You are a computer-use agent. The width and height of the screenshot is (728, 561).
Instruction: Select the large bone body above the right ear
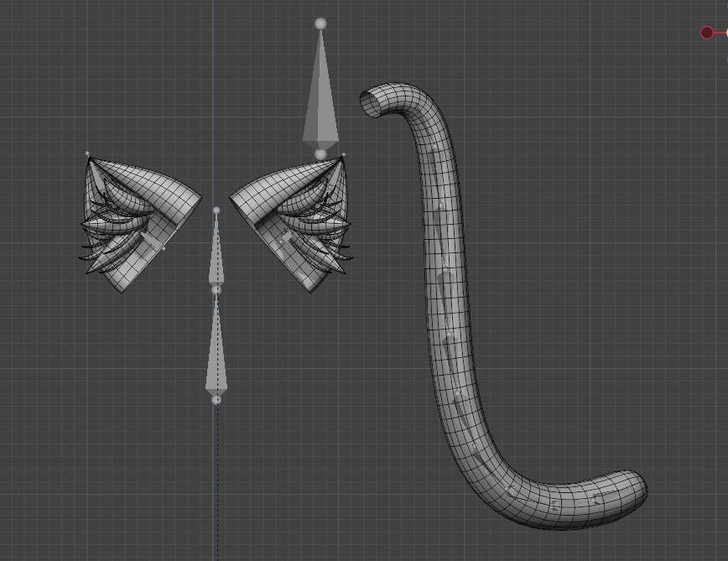tap(320, 88)
